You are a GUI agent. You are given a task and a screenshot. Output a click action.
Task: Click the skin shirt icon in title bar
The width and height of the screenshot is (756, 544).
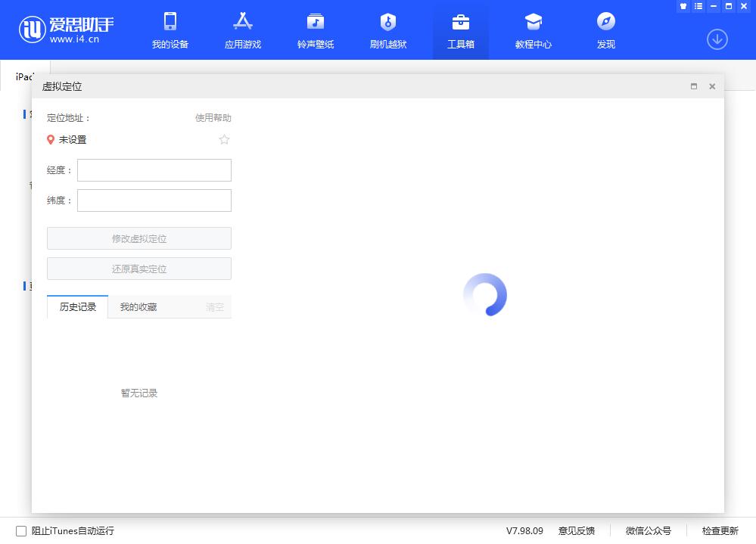(x=684, y=6)
